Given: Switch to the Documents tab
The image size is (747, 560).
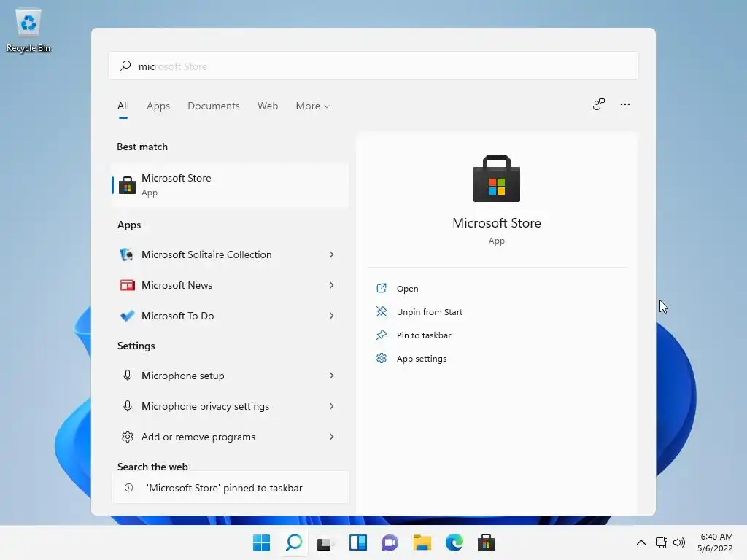Looking at the screenshot, I should point(214,106).
